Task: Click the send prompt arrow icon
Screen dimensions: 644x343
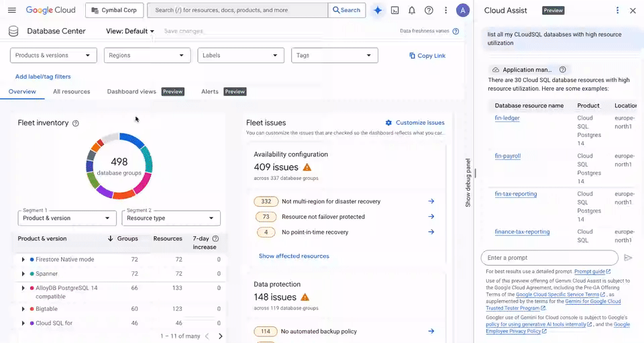Action: pyautogui.click(x=628, y=258)
